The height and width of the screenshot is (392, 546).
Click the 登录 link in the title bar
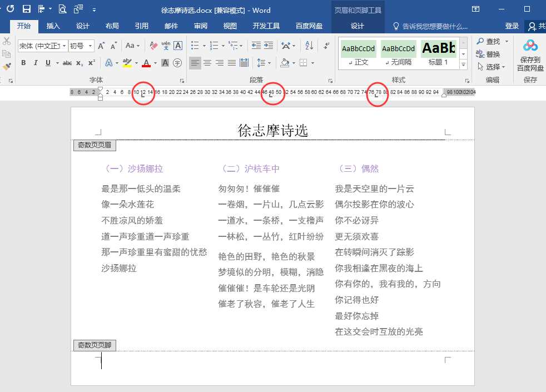(x=512, y=26)
